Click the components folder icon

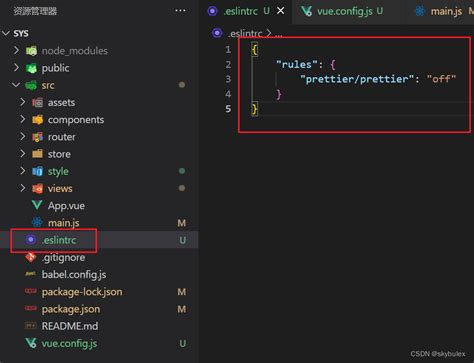(x=37, y=119)
